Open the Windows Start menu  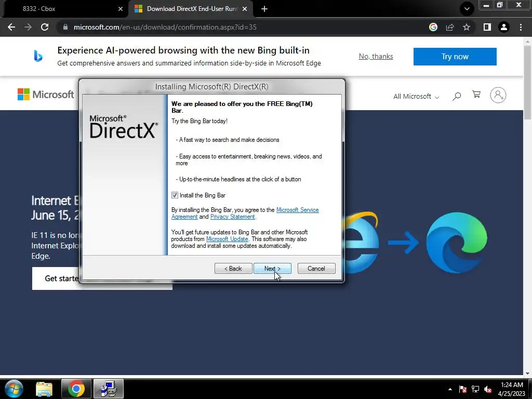(14, 389)
